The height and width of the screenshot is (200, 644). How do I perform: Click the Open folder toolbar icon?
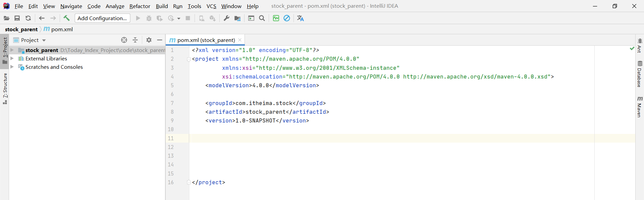6,18
